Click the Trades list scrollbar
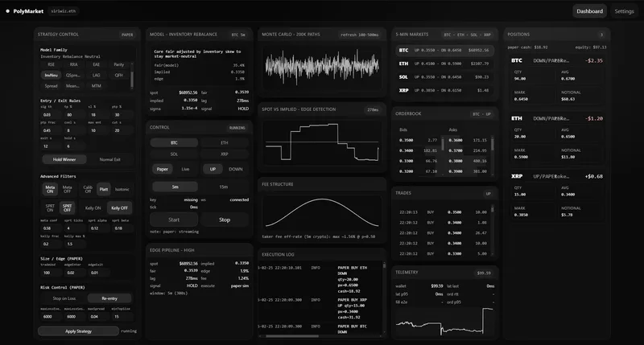Screen dimensions: 644x345 click(x=493, y=209)
